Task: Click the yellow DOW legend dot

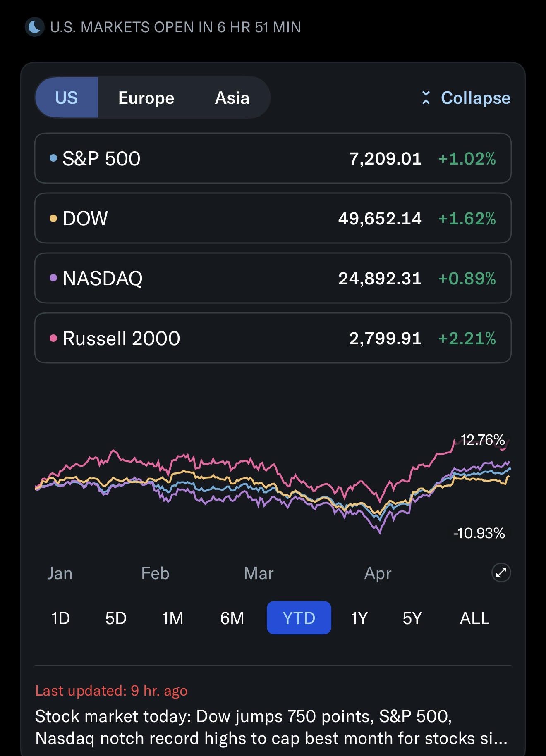Action: pos(53,218)
